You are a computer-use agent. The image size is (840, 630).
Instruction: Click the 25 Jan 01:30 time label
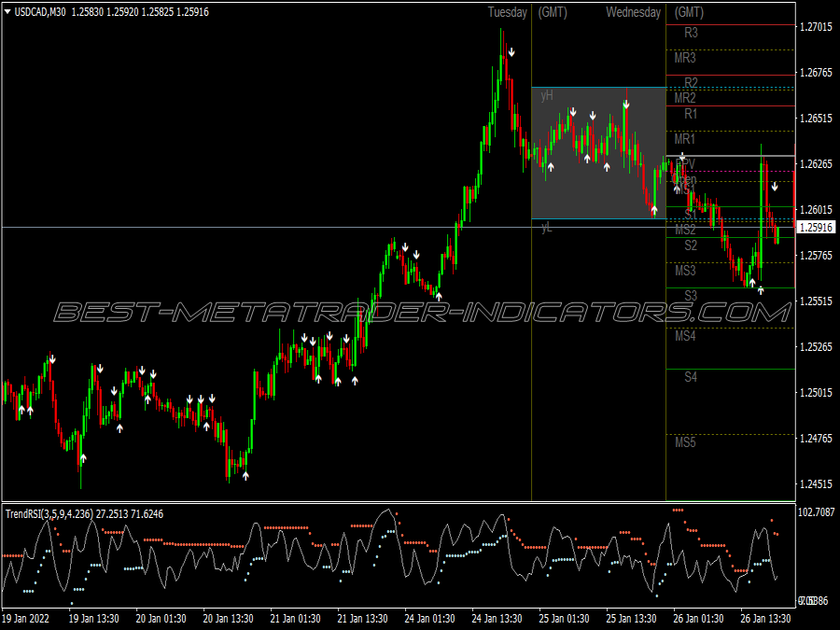point(564,619)
